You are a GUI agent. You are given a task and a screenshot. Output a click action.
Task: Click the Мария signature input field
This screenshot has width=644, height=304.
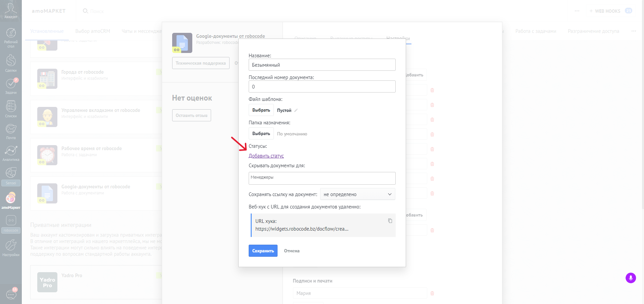(360, 293)
